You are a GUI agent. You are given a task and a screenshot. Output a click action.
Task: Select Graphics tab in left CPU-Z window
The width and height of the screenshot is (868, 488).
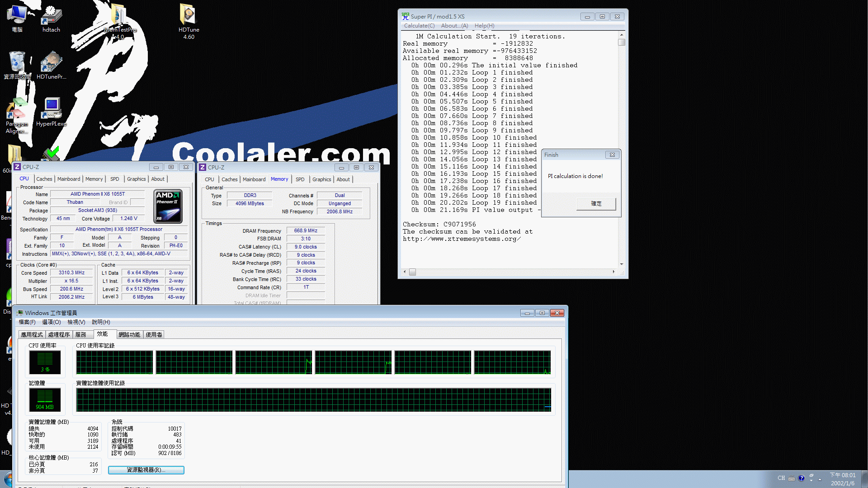[x=137, y=179]
